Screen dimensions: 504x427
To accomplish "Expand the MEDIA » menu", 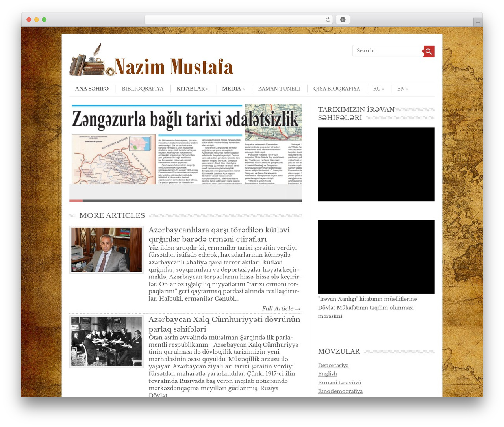I will tap(233, 89).
